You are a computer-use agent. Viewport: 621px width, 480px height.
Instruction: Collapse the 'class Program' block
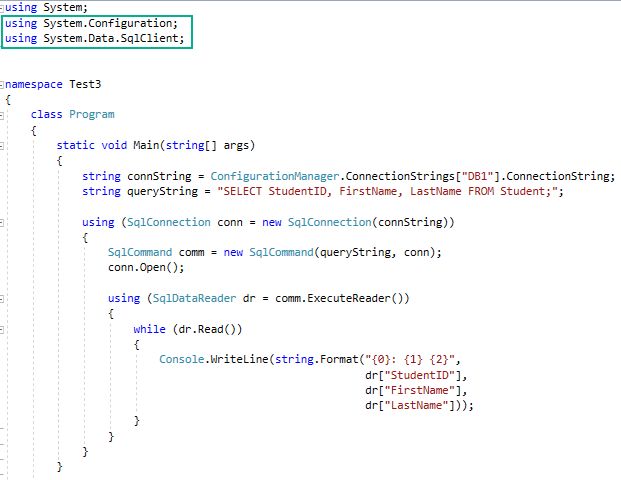coord(2,115)
